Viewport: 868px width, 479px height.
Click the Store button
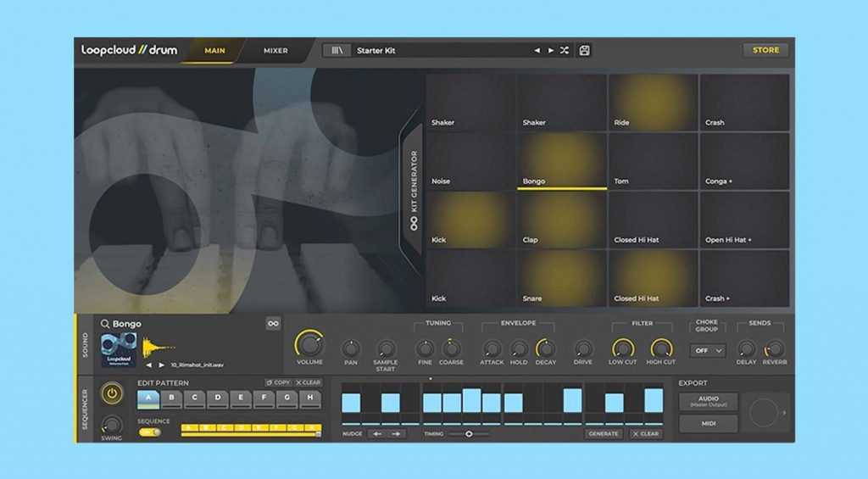tap(765, 50)
